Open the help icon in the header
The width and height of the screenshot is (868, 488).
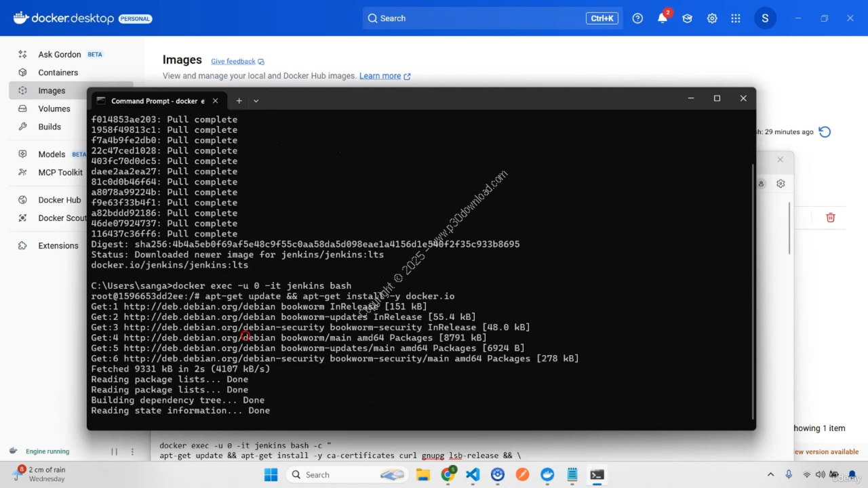[637, 19]
